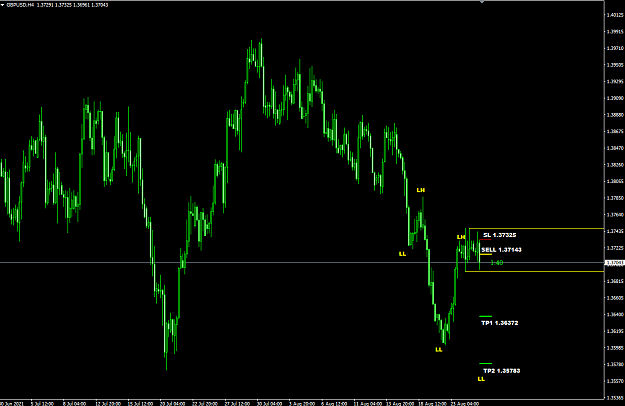Select the TP1 1.36372 label
Image resolution: width=625 pixels, height=406 pixels.
500,323
